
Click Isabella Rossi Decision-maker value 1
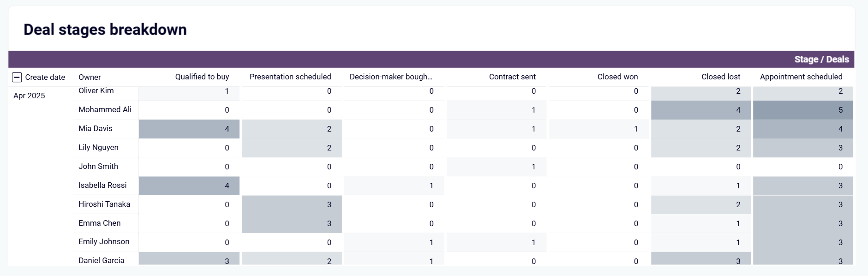tap(394, 186)
